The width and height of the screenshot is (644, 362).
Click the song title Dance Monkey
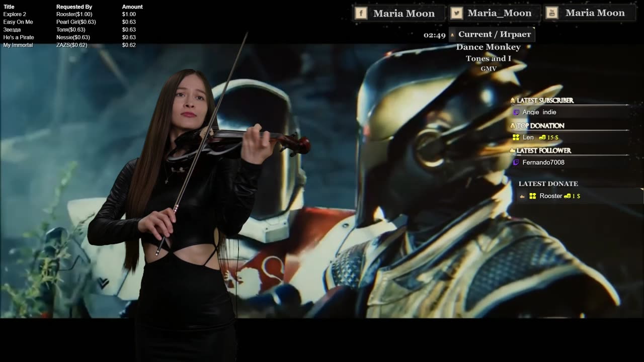489,47
